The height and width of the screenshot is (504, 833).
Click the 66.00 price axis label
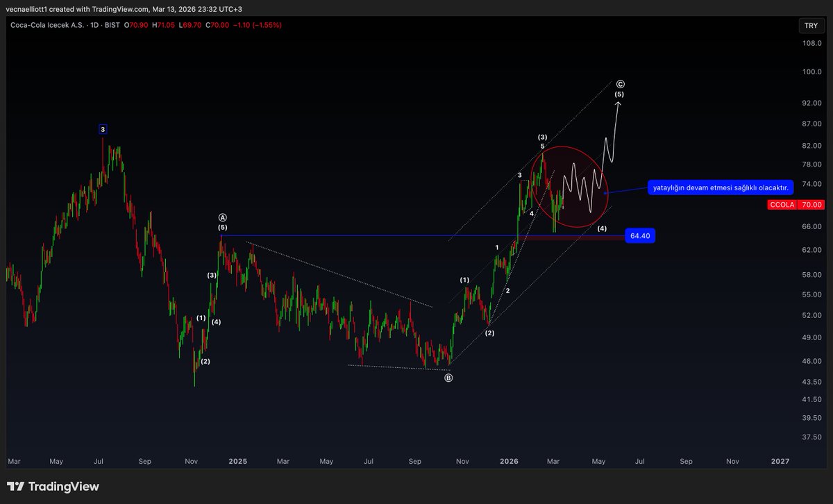point(811,226)
